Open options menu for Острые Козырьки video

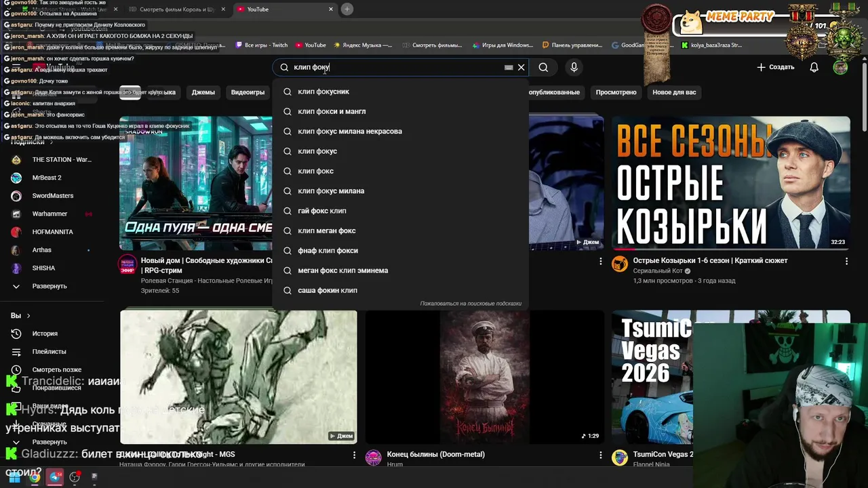pyautogui.click(x=846, y=261)
